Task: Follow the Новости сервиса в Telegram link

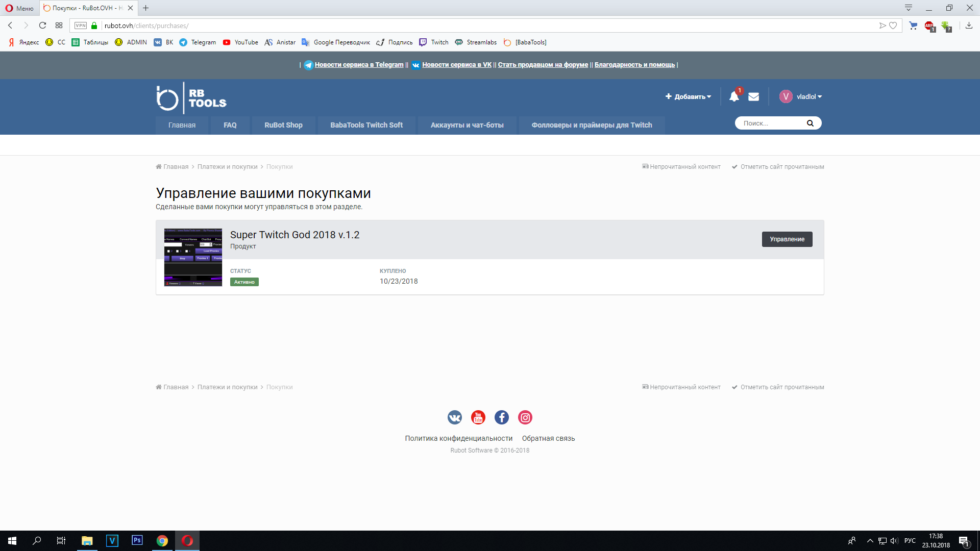Action: tap(359, 65)
